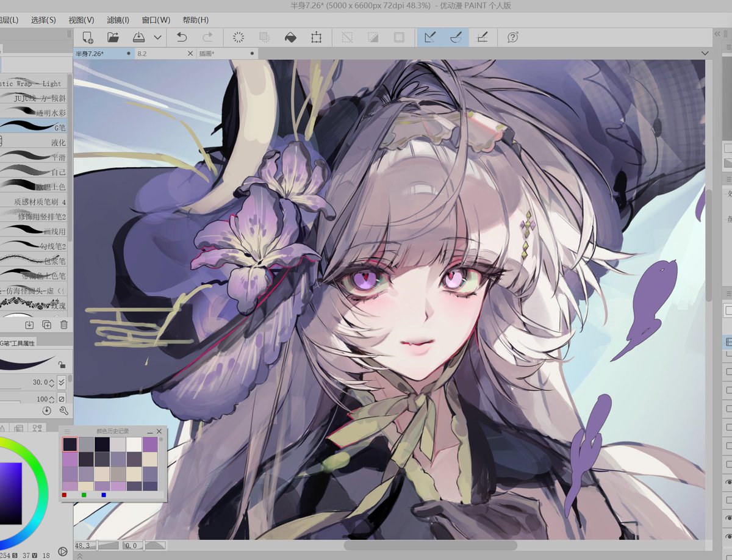Click the deselect icon in toolbar
Viewport: 732px width, 560px height.
pyautogui.click(x=347, y=37)
